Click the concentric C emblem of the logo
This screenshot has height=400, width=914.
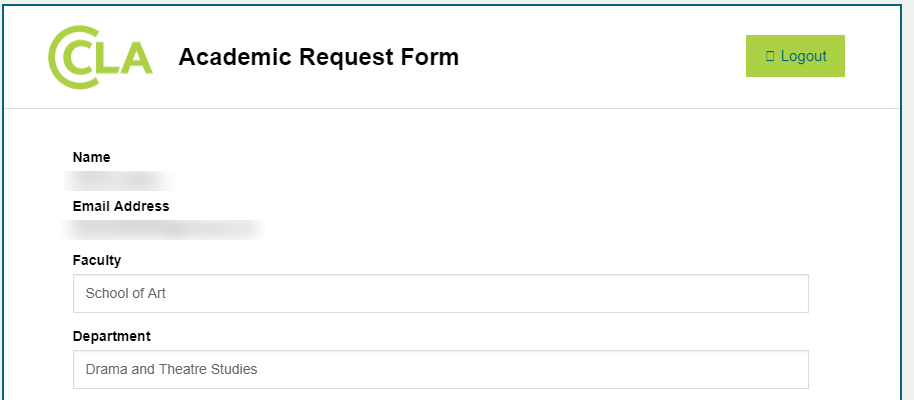point(72,58)
